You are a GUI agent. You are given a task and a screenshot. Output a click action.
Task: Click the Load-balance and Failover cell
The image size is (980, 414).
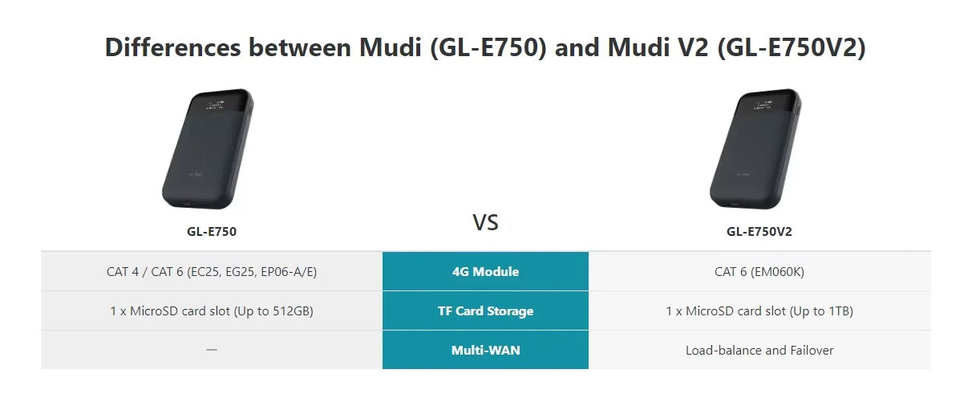click(x=759, y=350)
